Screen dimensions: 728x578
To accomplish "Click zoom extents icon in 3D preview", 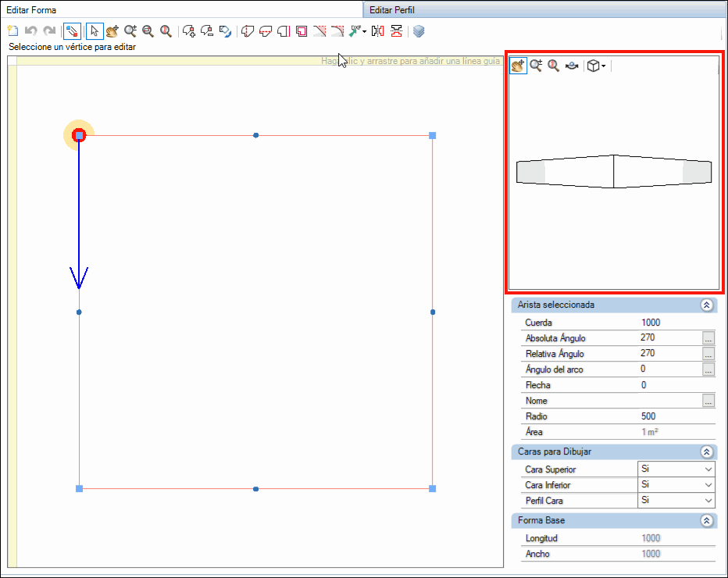I will pyautogui.click(x=554, y=66).
